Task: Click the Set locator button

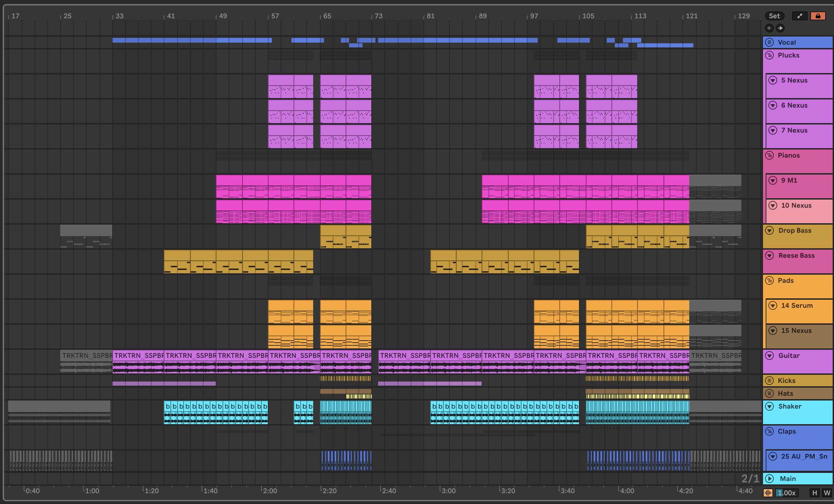Action: (x=774, y=16)
